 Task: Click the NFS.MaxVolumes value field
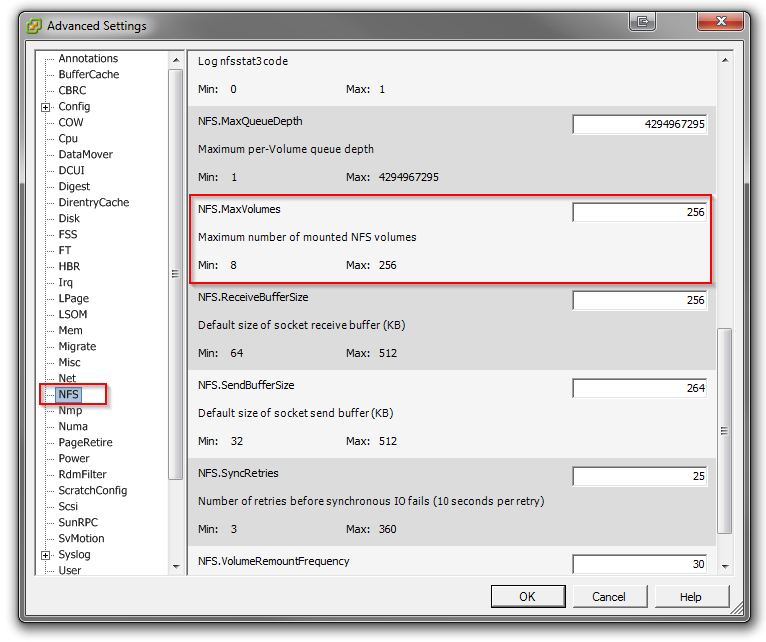click(639, 212)
